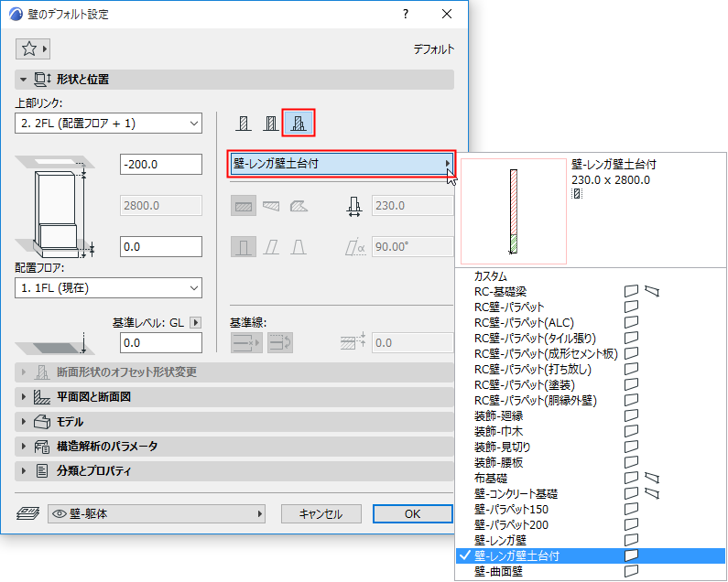Click the layer icon beside 壁-躯体

(x=27, y=513)
